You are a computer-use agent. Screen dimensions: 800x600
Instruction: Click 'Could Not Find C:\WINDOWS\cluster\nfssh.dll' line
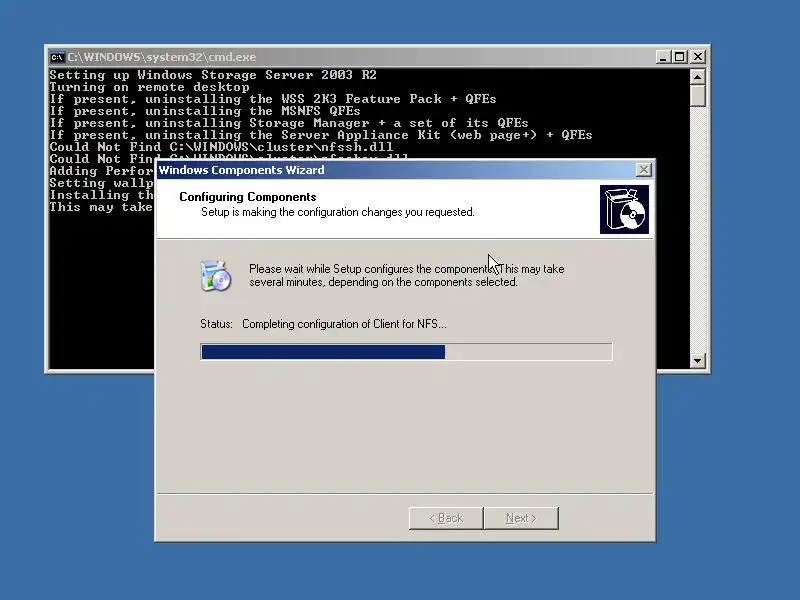(x=221, y=147)
